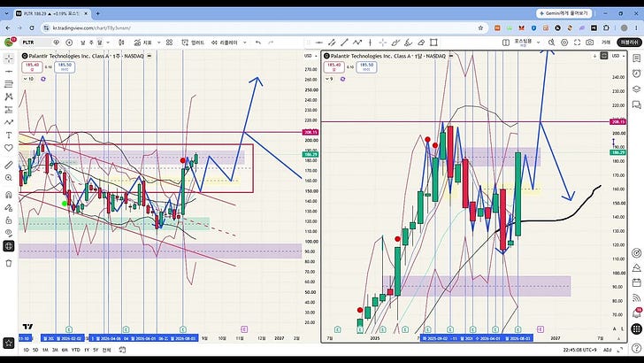Click the 185.40 sell price box on left chart
The image size is (644, 363).
point(32,67)
